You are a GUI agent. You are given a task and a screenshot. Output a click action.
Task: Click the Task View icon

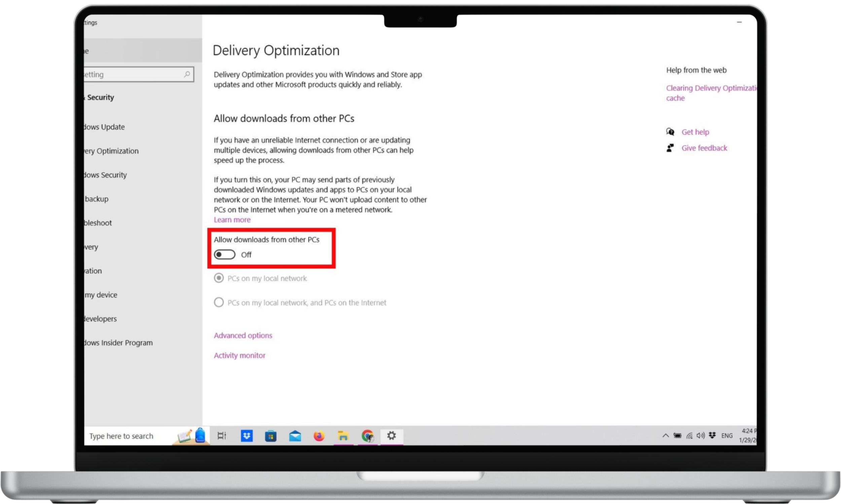(x=222, y=436)
